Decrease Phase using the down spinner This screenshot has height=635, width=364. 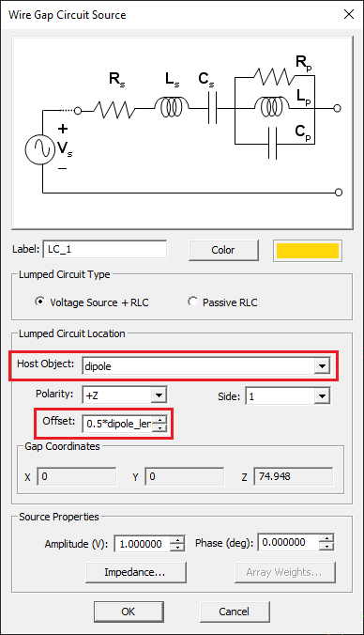point(326,546)
